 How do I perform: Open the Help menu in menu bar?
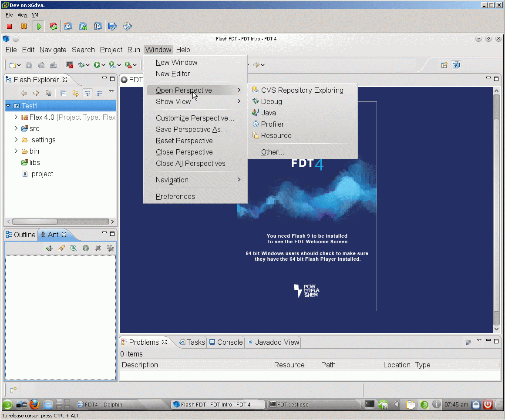point(183,50)
